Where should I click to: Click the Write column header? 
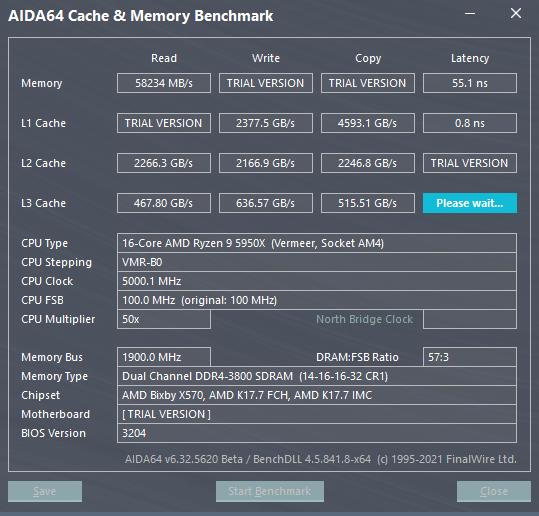click(x=266, y=58)
